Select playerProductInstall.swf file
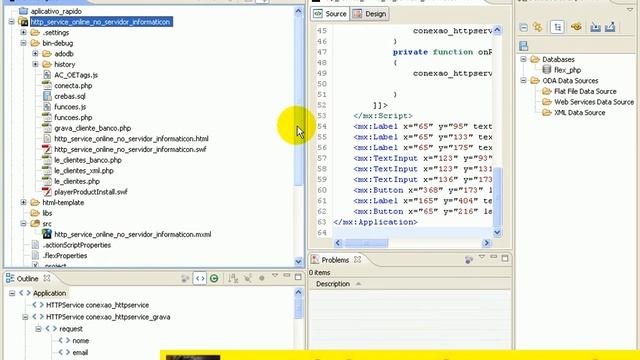Viewport: 640px width, 360px height. [91, 192]
